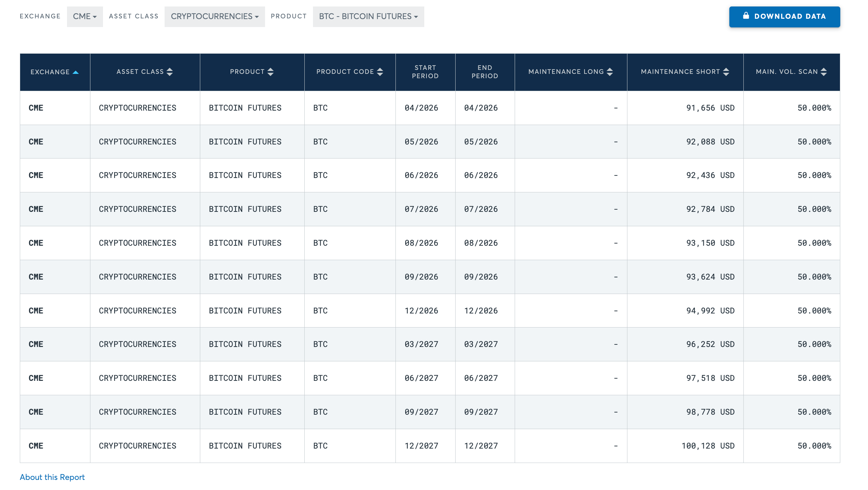Open the CME exchange dropdown
Screen dimensions: 868x490
[85, 17]
